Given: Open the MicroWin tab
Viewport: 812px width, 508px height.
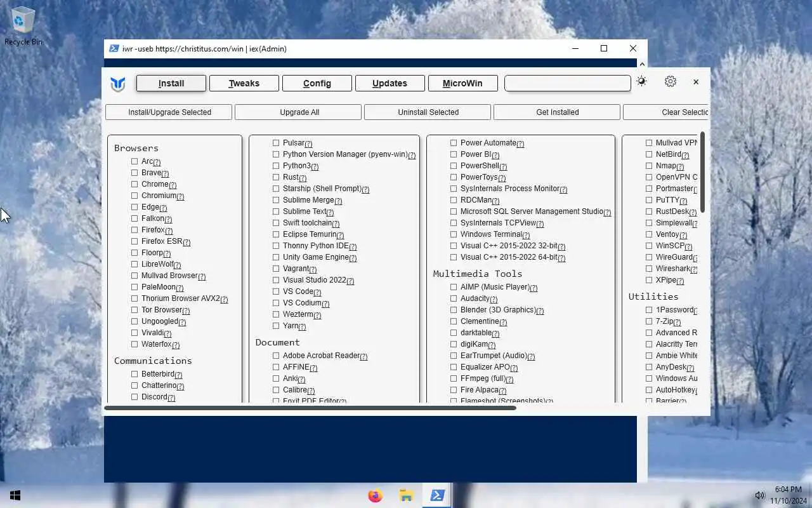Looking at the screenshot, I should click(463, 83).
